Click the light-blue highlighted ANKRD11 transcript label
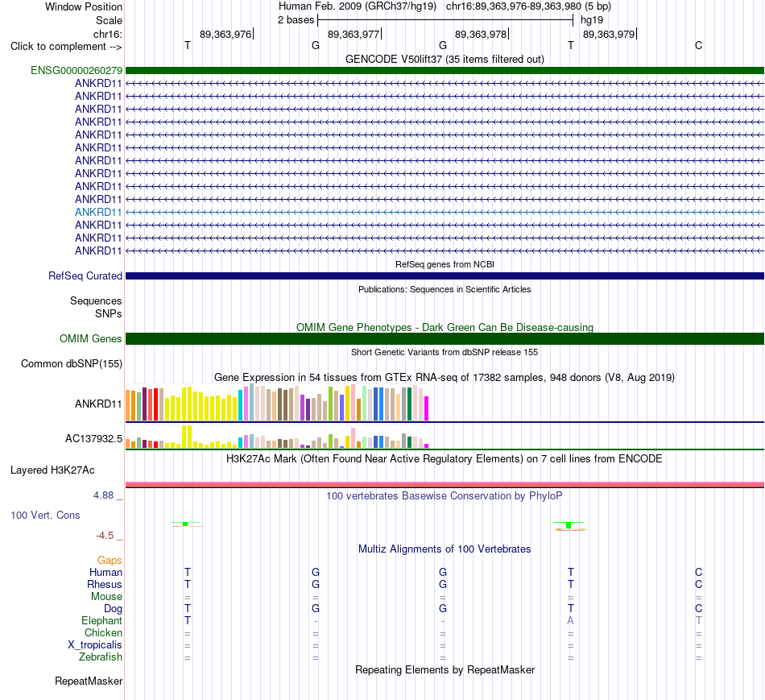This screenshot has height=700, width=765. (x=98, y=212)
